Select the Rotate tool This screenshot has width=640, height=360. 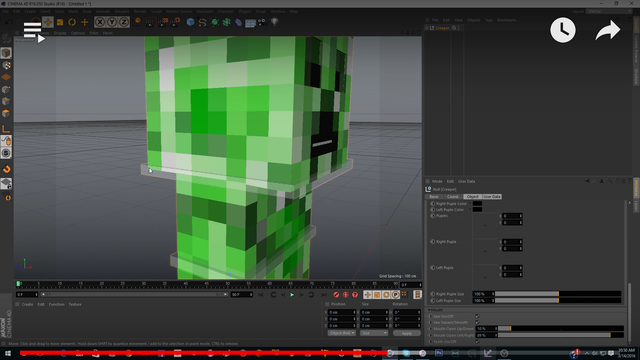[x=72, y=22]
